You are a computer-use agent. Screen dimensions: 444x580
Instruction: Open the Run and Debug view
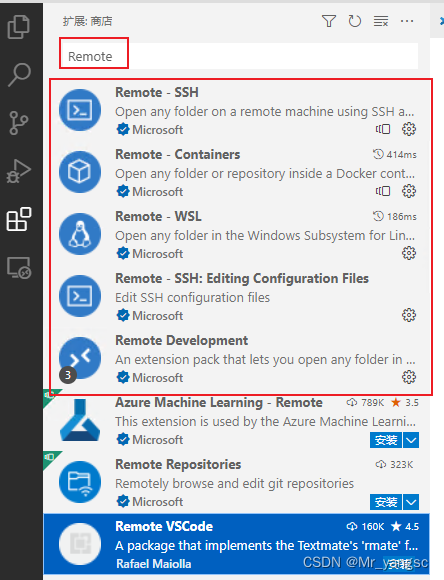pyautogui.click(x=18, y=171)
